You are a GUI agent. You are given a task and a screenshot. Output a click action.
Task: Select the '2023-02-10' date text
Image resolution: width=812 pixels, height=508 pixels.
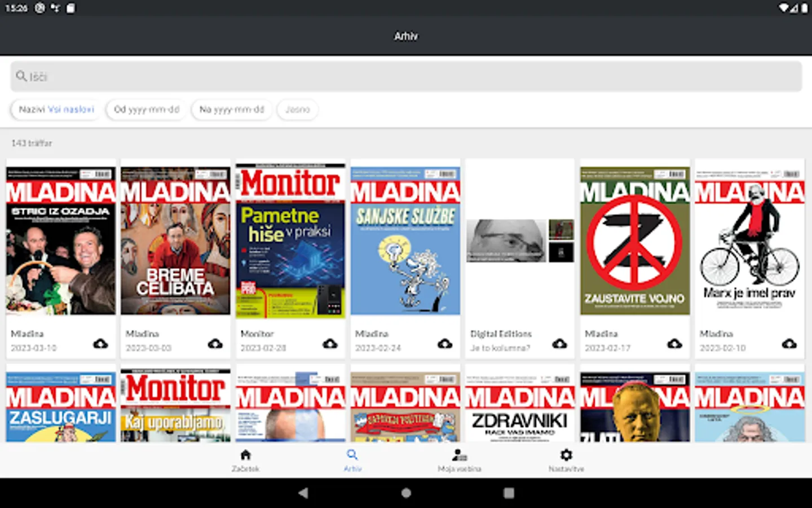[x=722, y=348]
